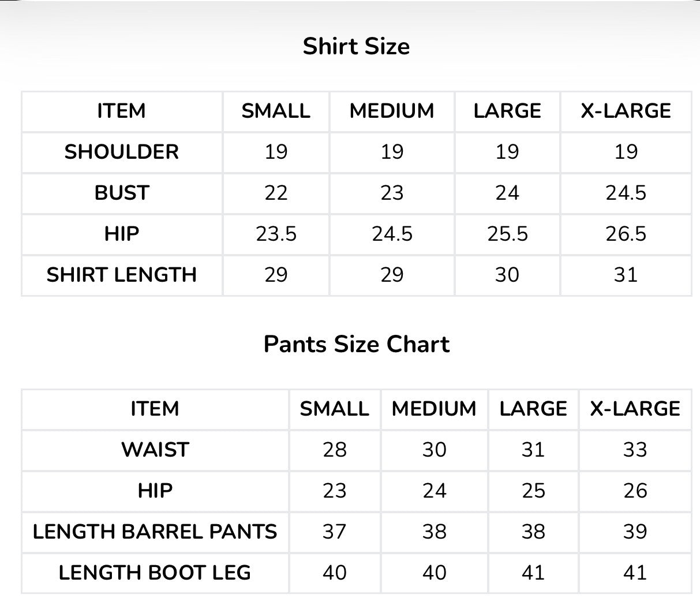
Task: Click the SHIRT LENGTH row label
Action: click(122, 275)
